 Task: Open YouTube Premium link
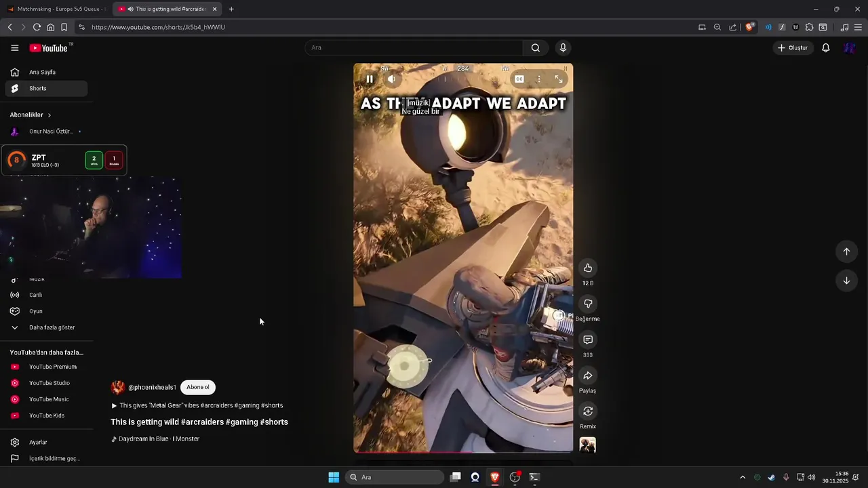coord(46,367)
